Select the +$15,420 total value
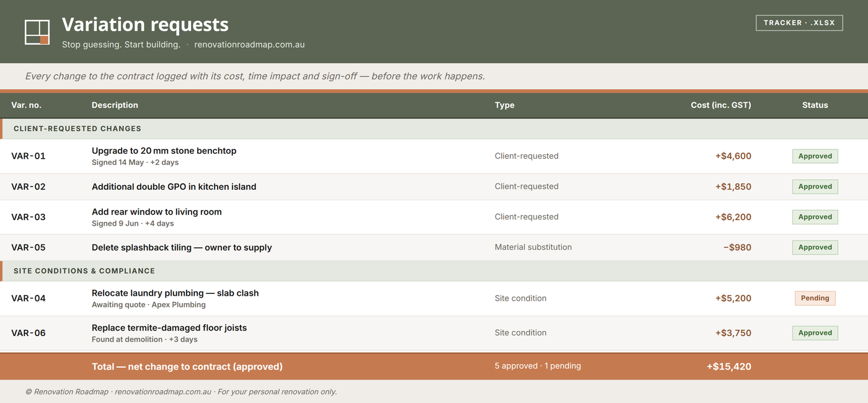Screen dimensions: 868x403 pos(728,366)
